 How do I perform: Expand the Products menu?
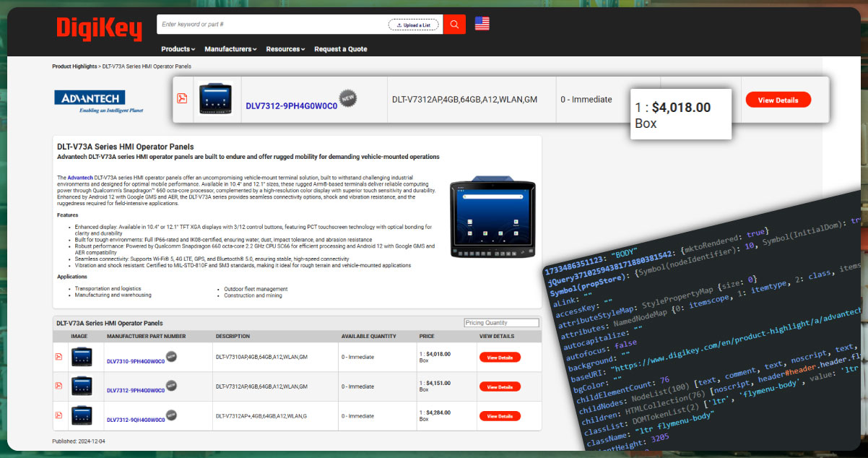tap(178, 49)
